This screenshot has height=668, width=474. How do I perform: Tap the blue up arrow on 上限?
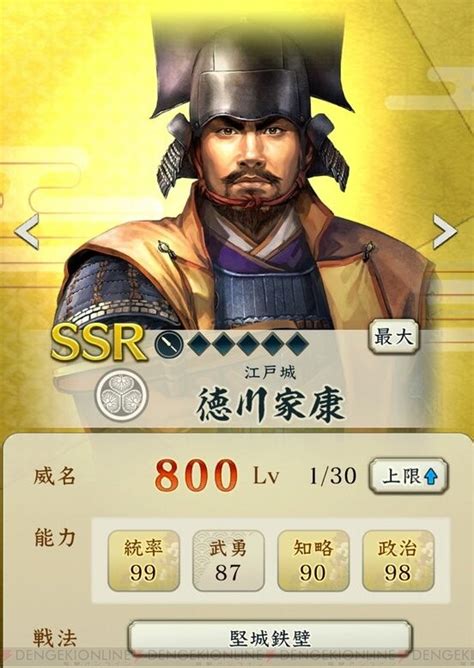coord(431,477)
